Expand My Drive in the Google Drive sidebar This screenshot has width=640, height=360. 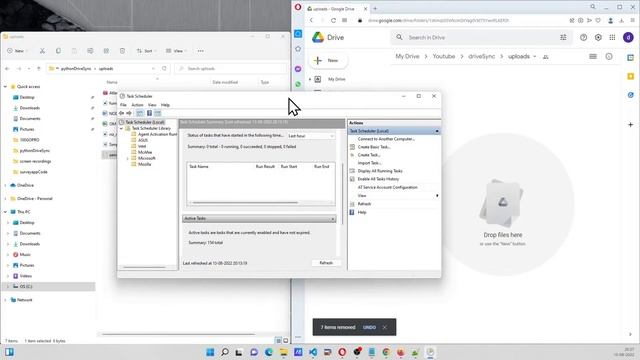(x=310, y=79)
